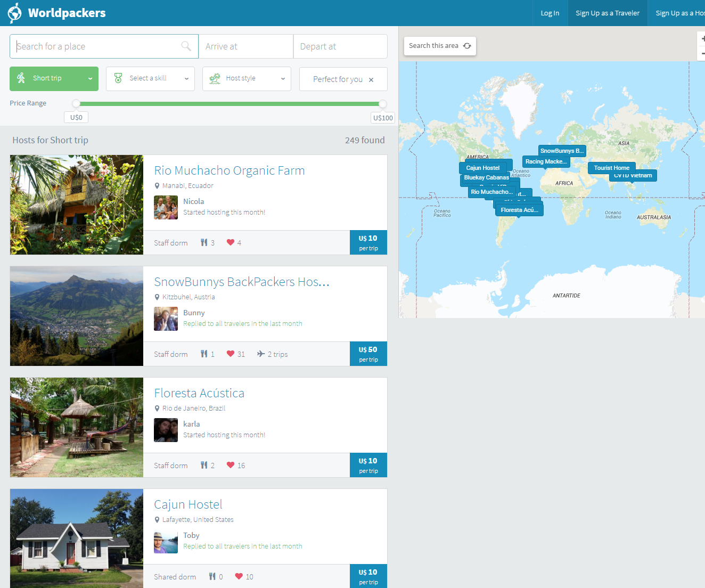The image size is (705, 588).
Task: Click Log In in the header
Action: point(550,13)
